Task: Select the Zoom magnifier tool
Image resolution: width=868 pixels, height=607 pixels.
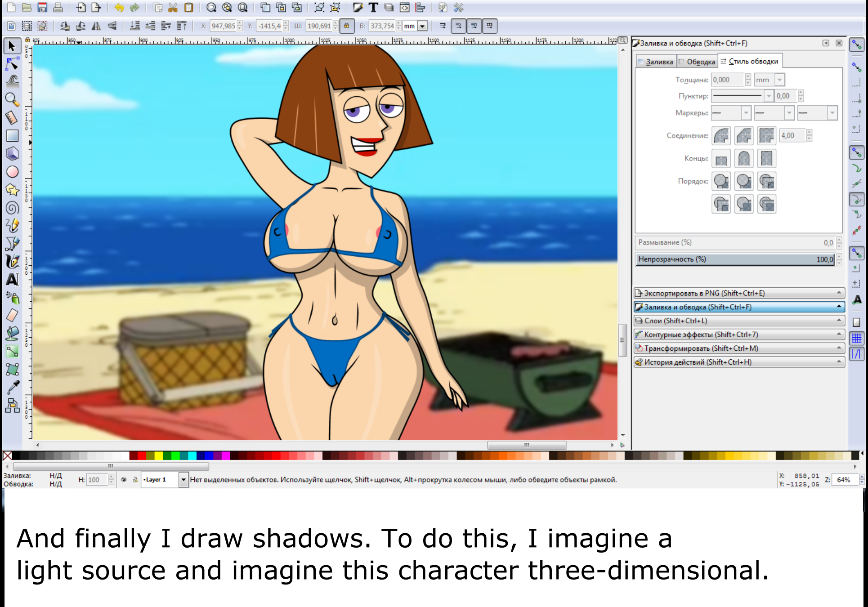Action: tap(12, 99)
